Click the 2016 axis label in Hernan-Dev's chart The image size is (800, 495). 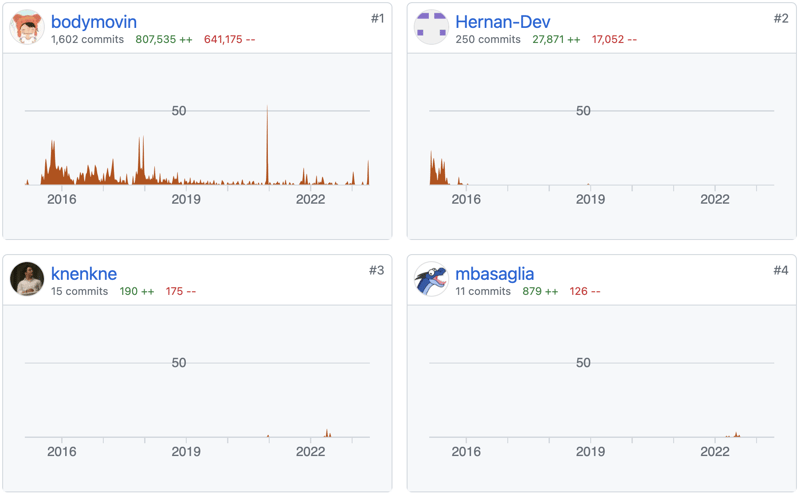[466, 199]
